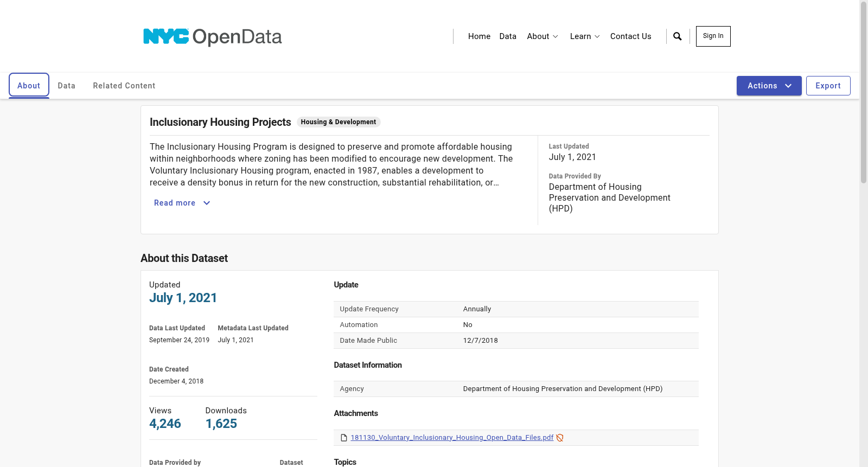Image resolution: width=868 pixels, height=467 pixels.
Task: Click the Housing & Development category tag
Action: [339, 122]
